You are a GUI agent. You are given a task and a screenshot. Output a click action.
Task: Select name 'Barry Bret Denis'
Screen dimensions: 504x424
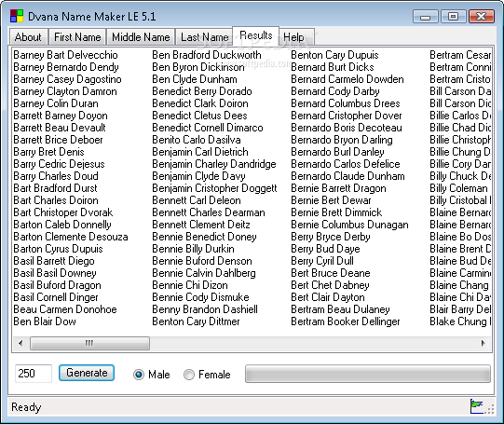(x=48, y=152)
